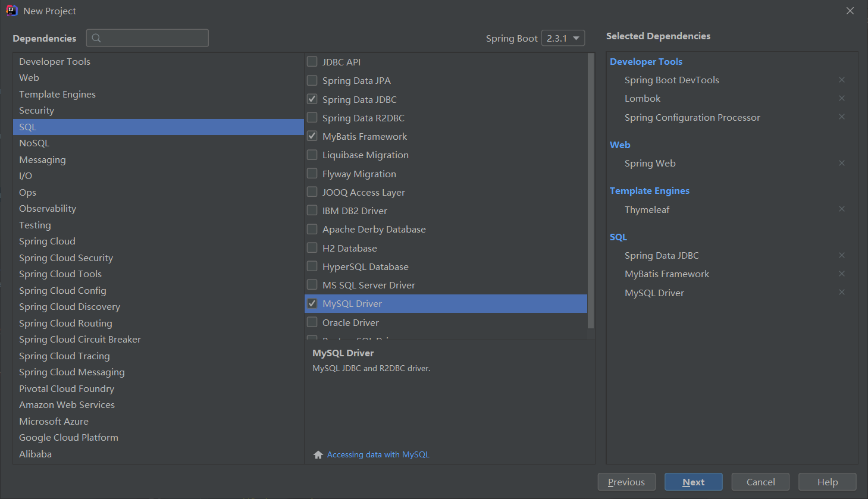Click Template Engines header in Selected Dependencies
868x499 pixels.
pos(650,190)
